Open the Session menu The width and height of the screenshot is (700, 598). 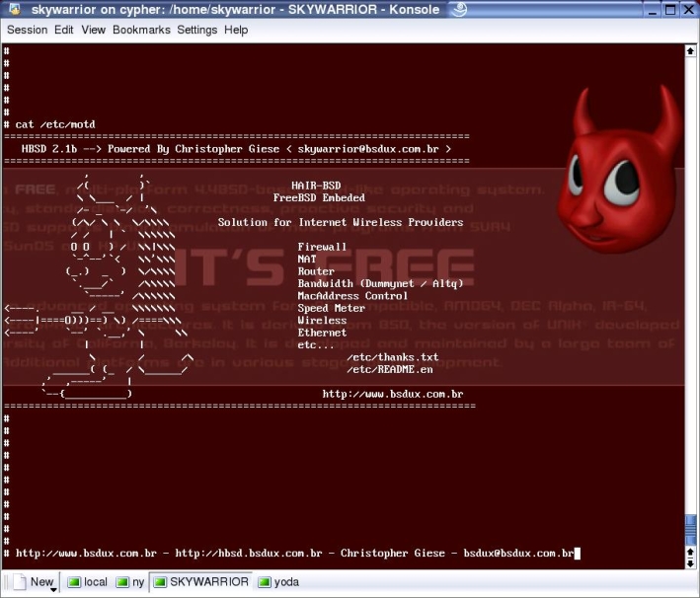coord(27,30)
